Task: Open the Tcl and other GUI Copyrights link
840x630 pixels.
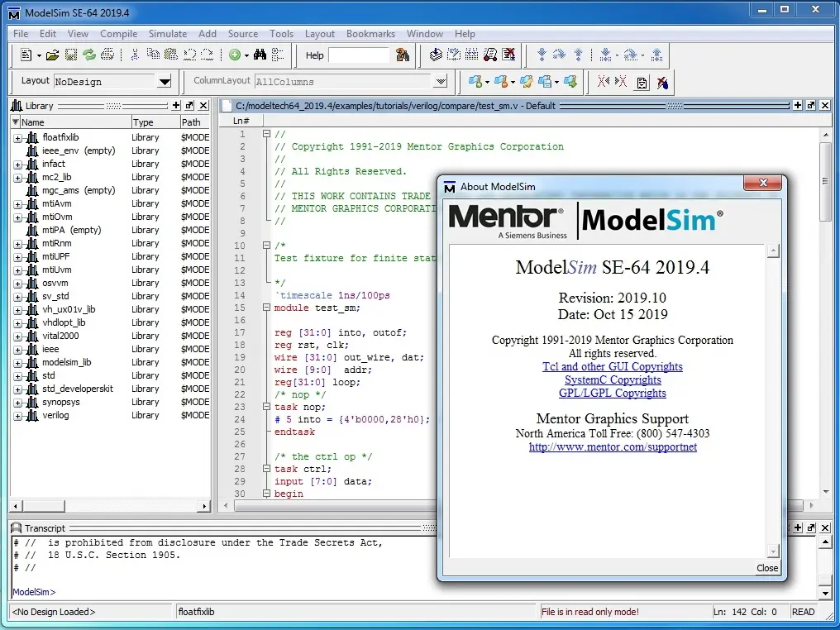Action: 613,366
